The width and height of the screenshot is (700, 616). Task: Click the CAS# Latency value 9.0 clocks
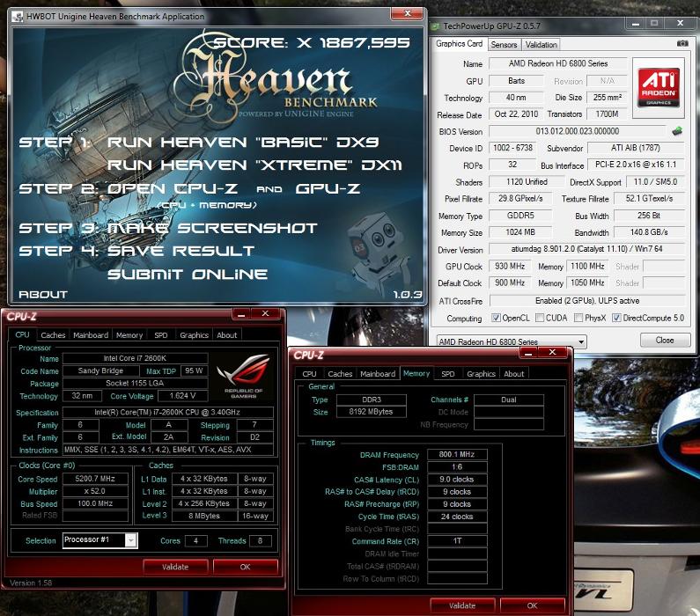click(x=457, y=479)
